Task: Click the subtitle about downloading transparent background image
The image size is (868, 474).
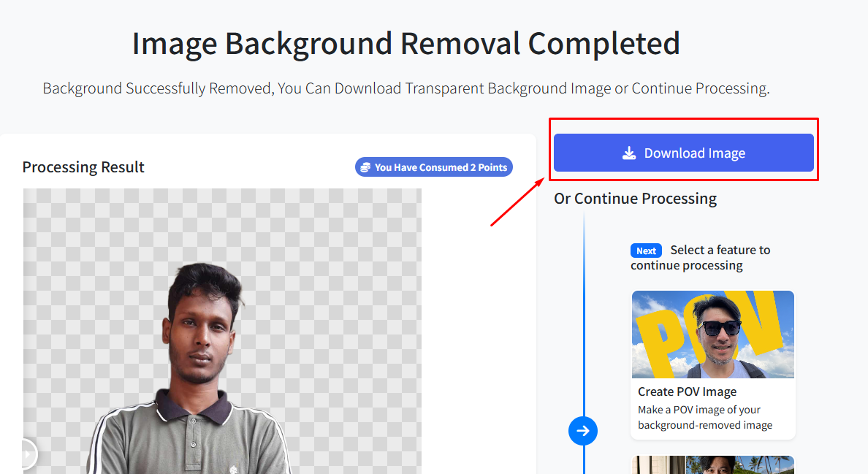Action: [x=405, y=88]
